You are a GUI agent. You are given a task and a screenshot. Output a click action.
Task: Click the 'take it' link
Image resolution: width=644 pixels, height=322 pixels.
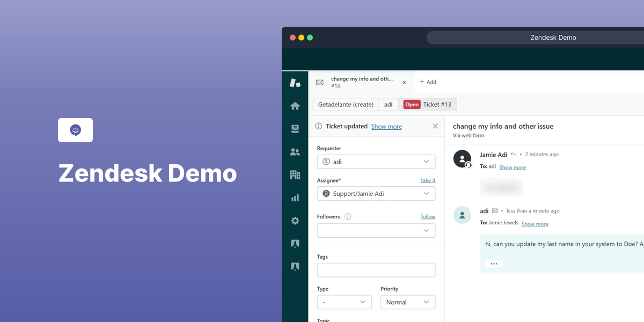(x=428, y=180)
